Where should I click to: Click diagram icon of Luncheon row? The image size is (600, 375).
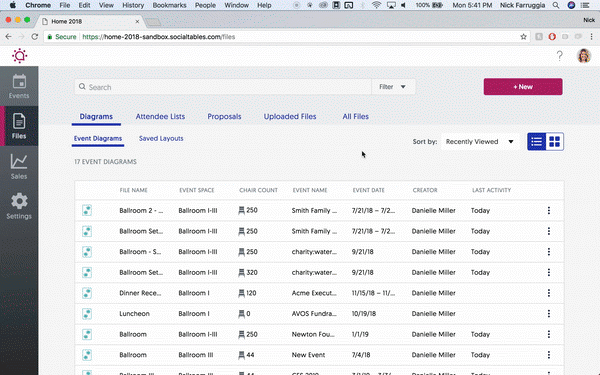(87, 314)
